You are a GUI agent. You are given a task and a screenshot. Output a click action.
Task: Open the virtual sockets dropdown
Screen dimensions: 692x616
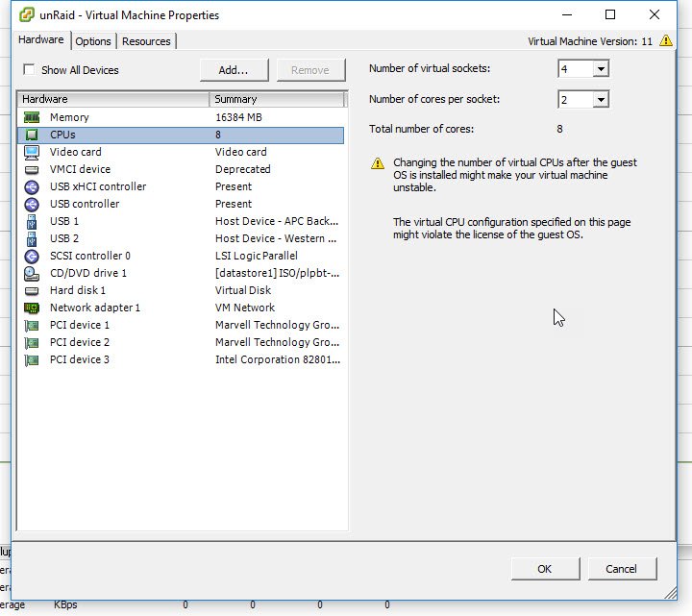[x=600, y=69]
